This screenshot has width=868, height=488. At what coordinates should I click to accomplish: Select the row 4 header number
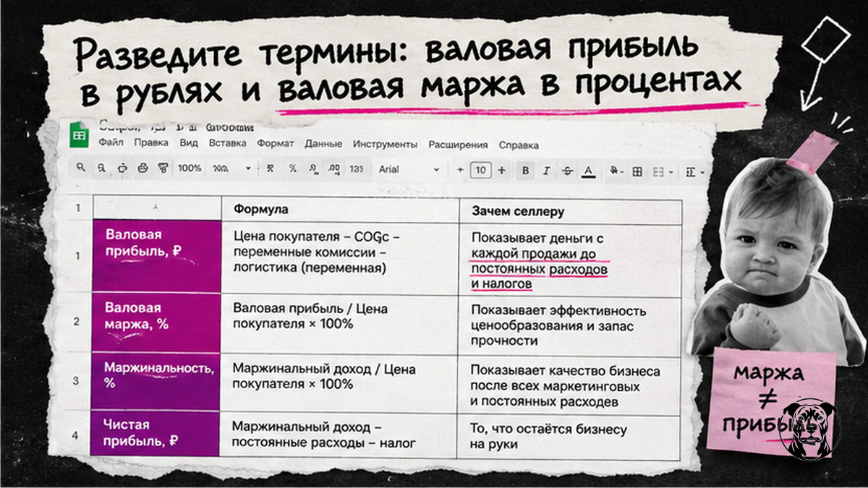77,435
